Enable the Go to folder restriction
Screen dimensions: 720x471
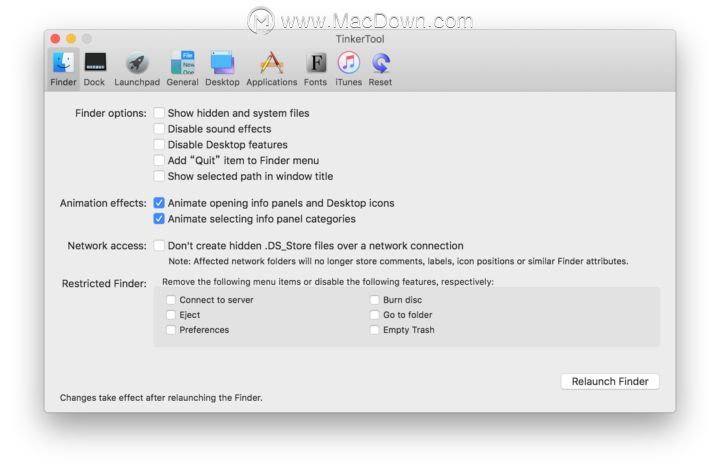coord(375,315)
